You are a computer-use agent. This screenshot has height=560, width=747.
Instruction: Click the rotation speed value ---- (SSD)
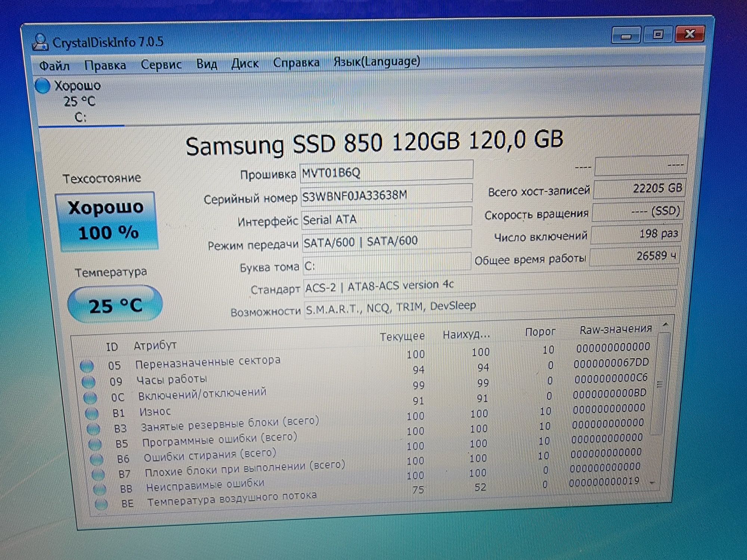tap(638, 212)
